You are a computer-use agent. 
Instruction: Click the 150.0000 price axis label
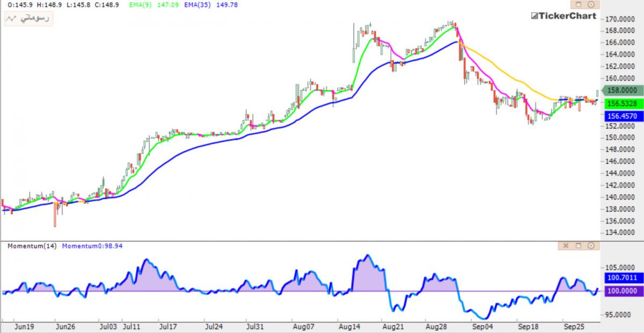[620, 137]
